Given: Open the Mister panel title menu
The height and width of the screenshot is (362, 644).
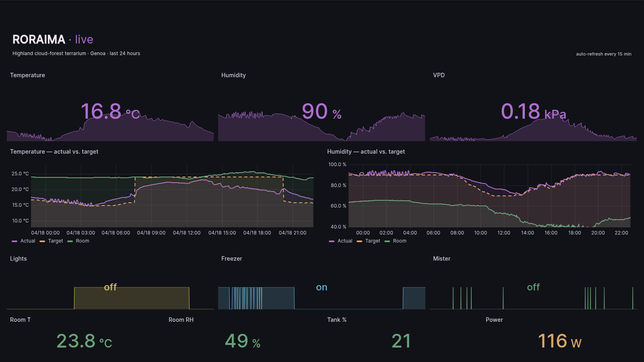Looking at the screenshot, I should click(442, 259).
